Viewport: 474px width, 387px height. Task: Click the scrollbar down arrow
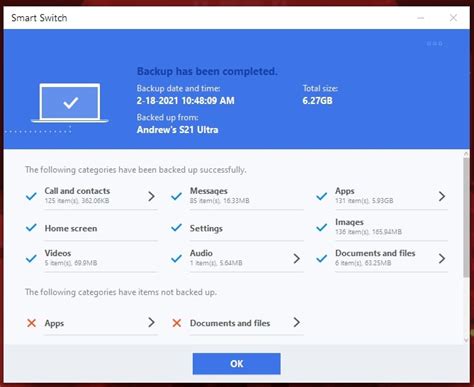coord(466,340)
